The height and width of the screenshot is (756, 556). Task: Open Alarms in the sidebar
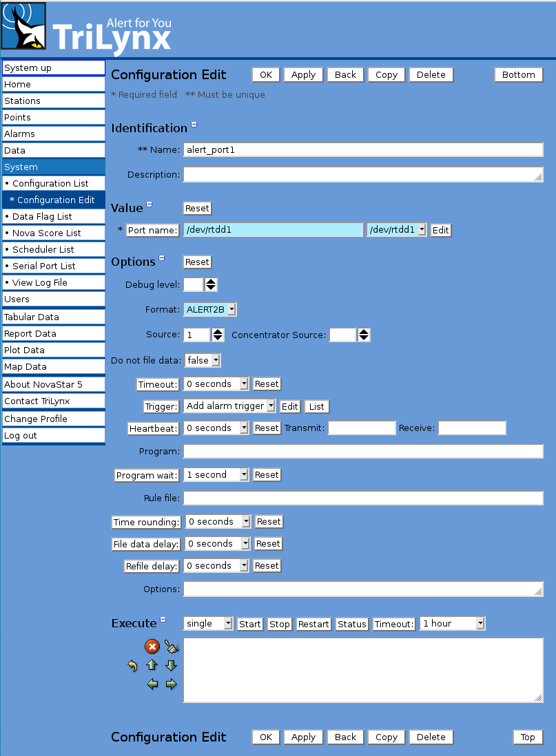click(54, 134)
